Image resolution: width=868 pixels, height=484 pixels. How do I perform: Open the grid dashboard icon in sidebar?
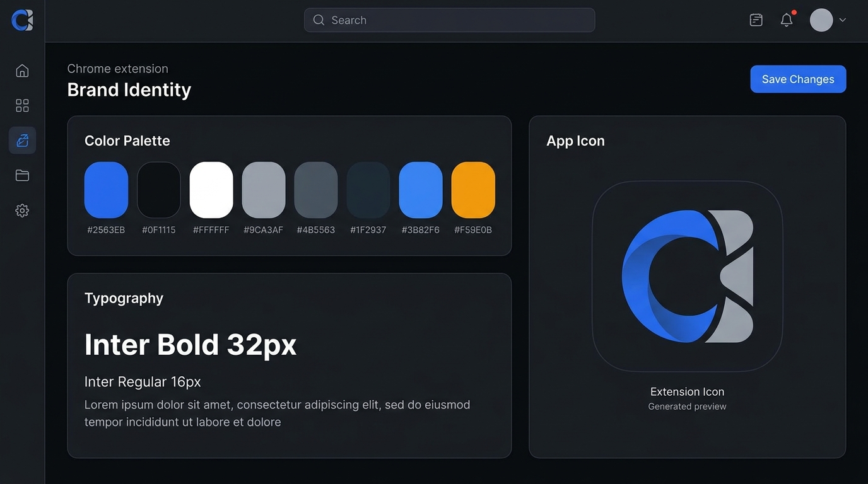pos(22,105)
